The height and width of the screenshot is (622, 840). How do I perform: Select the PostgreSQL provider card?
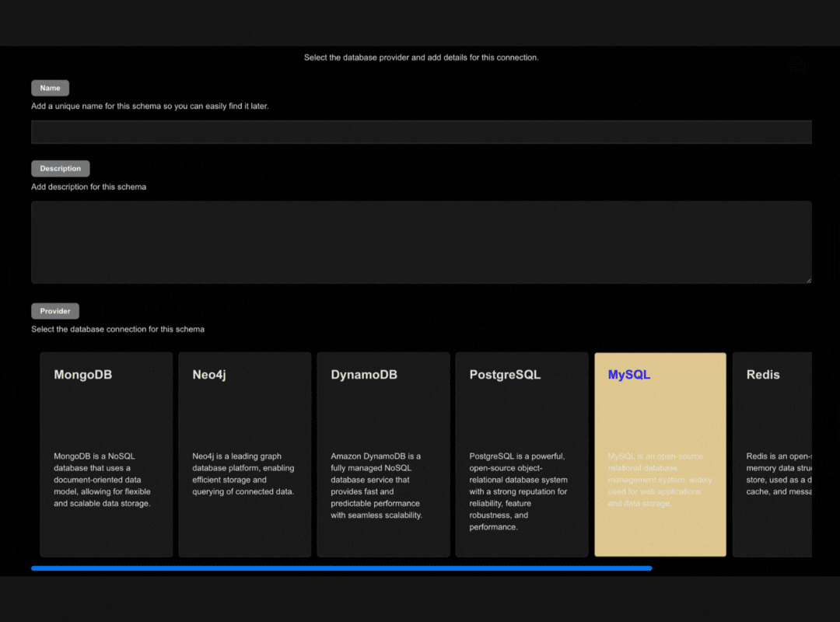click(521, 453)
